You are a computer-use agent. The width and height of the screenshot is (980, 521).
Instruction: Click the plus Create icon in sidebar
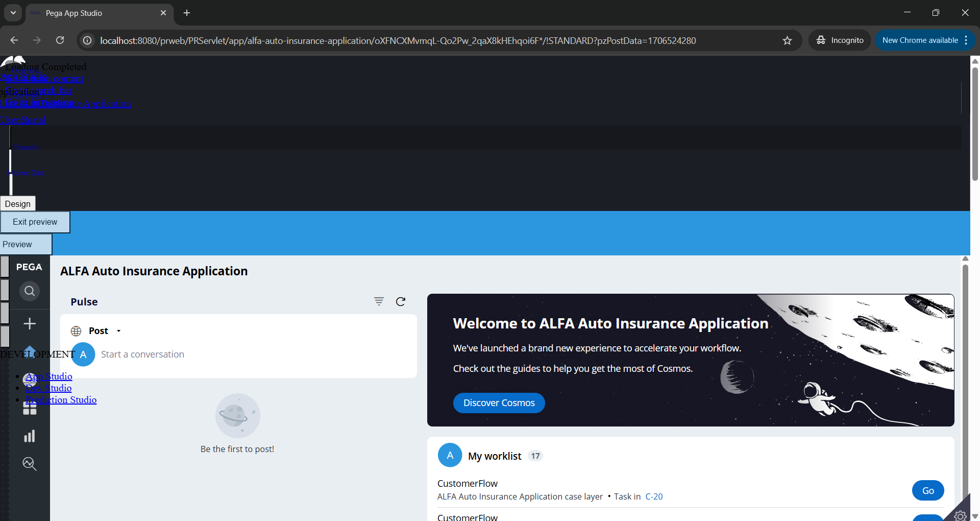point(30,324)
